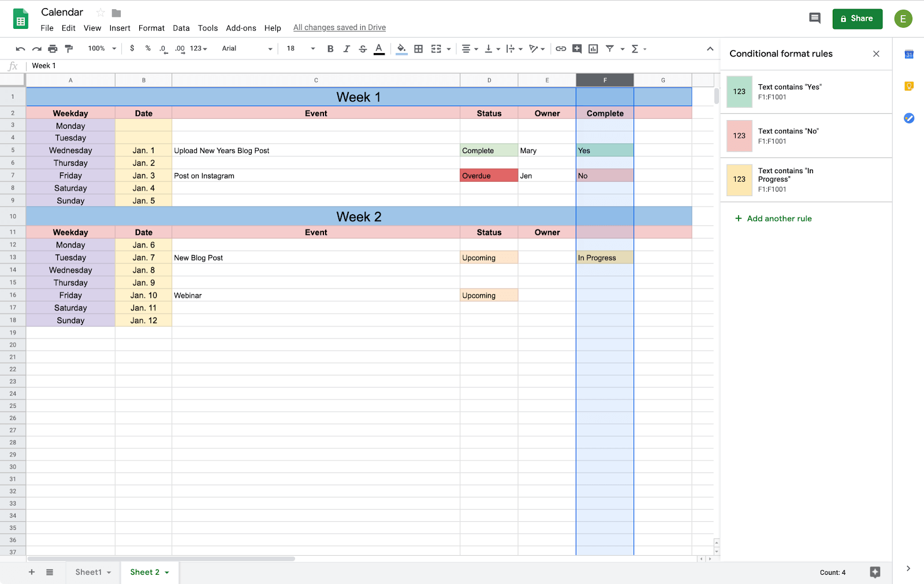This screenshot has width=924, height=584.
Task: Click the insert comment icon
Action: coord(577,49)
